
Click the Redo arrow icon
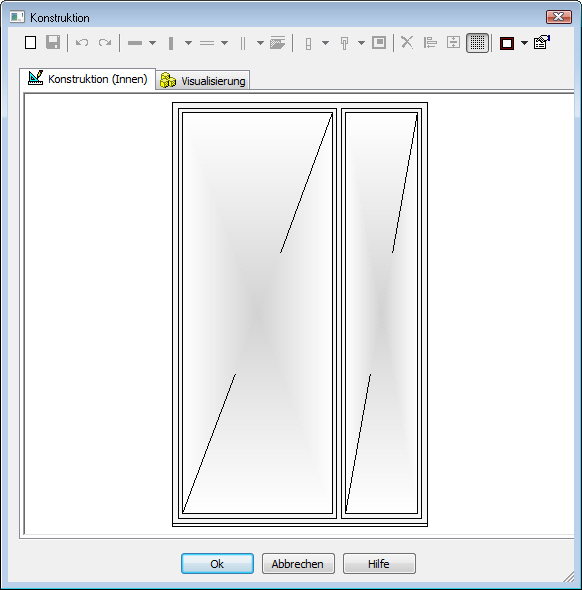point(105,43)
